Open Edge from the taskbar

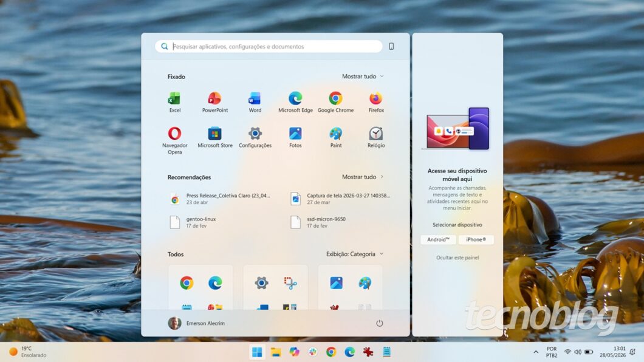[349, 352]
